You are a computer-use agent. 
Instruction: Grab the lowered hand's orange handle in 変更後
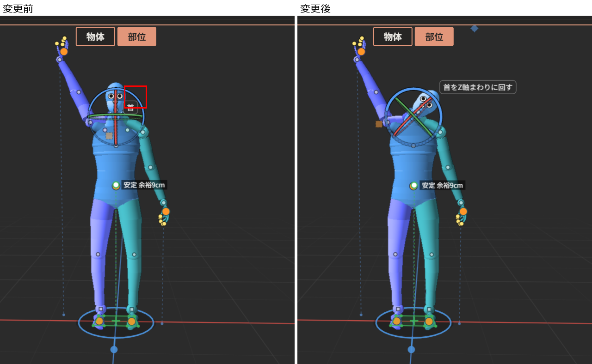pos(463,212)
